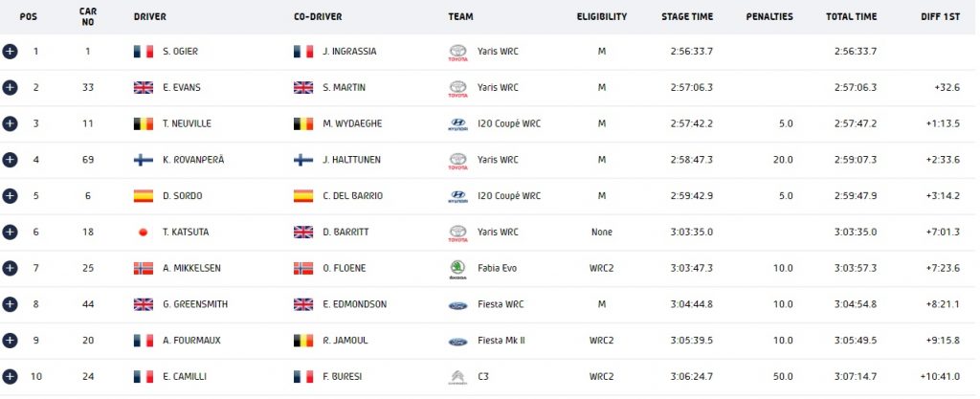Expand the row for E. Camilli
This screenshot has width=980, height=399.
10,377
